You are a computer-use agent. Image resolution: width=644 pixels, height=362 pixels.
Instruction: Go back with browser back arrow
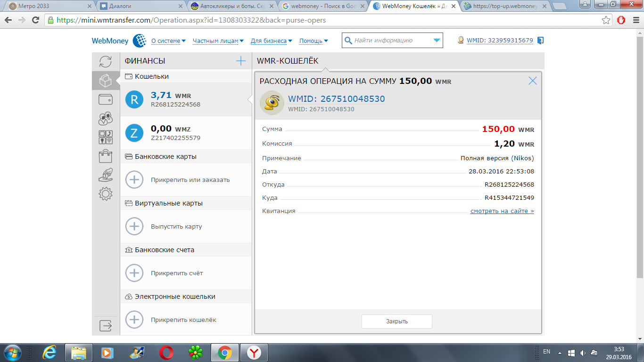[x=8, y=20]
